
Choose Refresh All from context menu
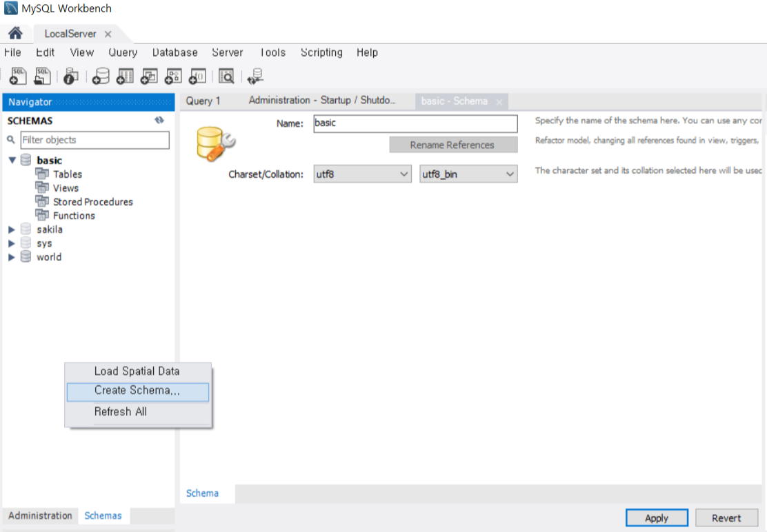pyautogui.click(x=138, y=412)
